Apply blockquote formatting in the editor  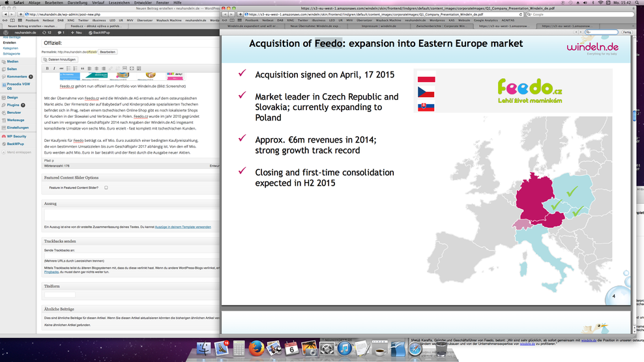click(x=83, y=68)
